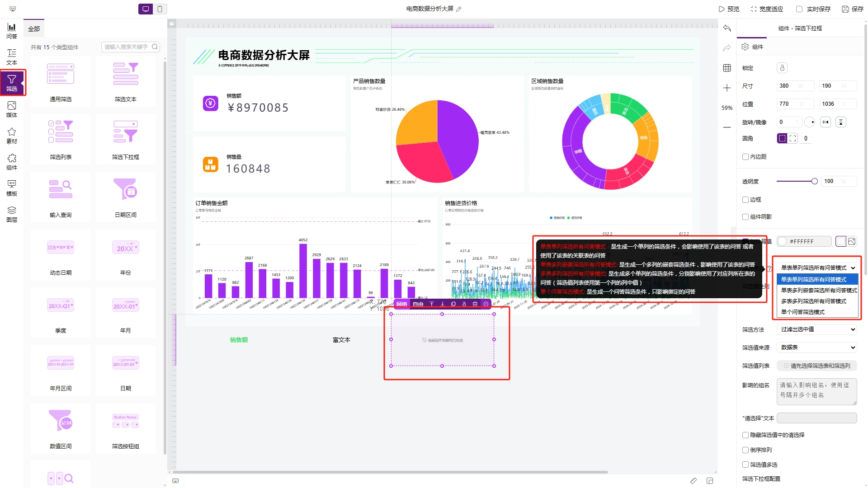868x488 pixels.
Task: Switch to mobile device preview icon
Action: (160, 9)
